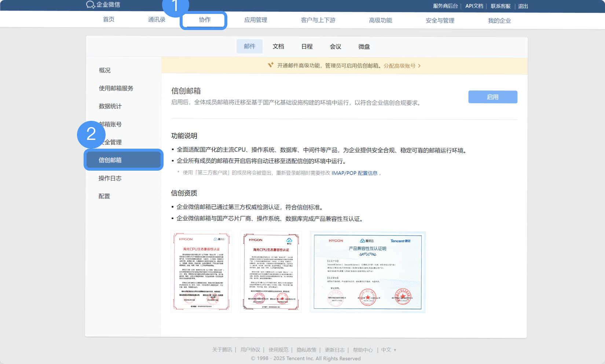
Task: Click the 信创资质 section heading
Action: (x=184, y=193)
